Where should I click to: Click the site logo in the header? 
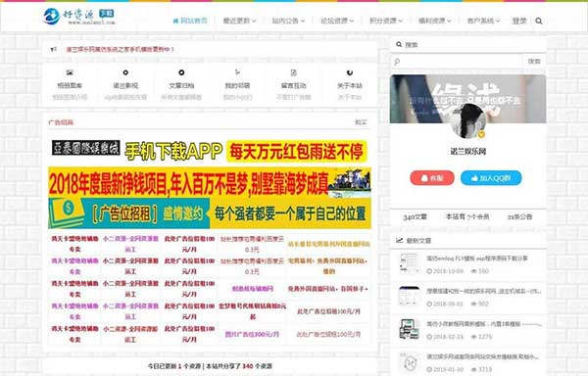78,16
